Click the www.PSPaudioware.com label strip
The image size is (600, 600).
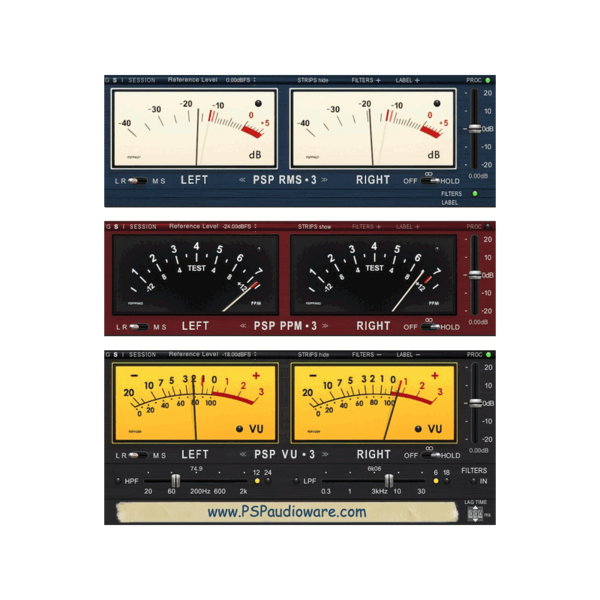[287, 512]
